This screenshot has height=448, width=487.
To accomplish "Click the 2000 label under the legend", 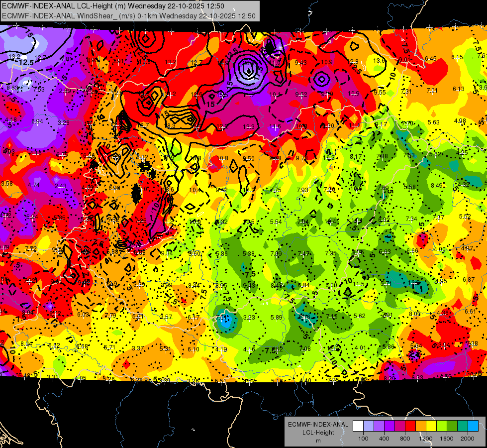I will pos(468,439).
